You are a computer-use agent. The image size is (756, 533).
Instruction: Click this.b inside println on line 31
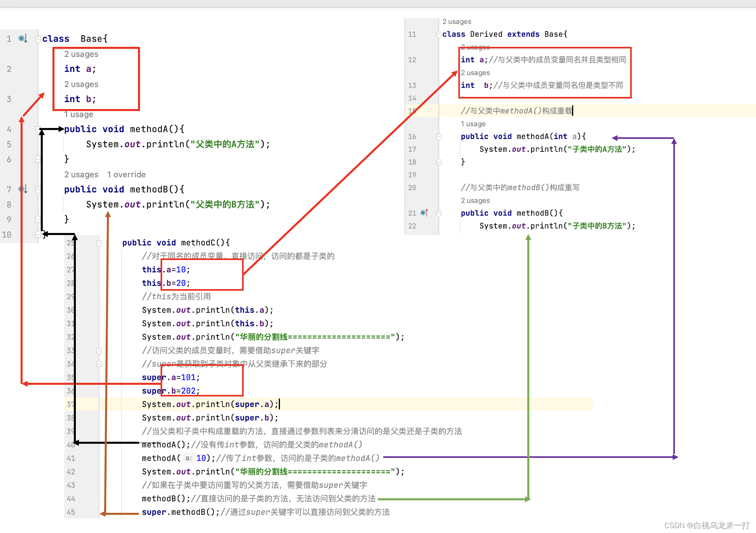pyautogui.click(x=250, y=323)
